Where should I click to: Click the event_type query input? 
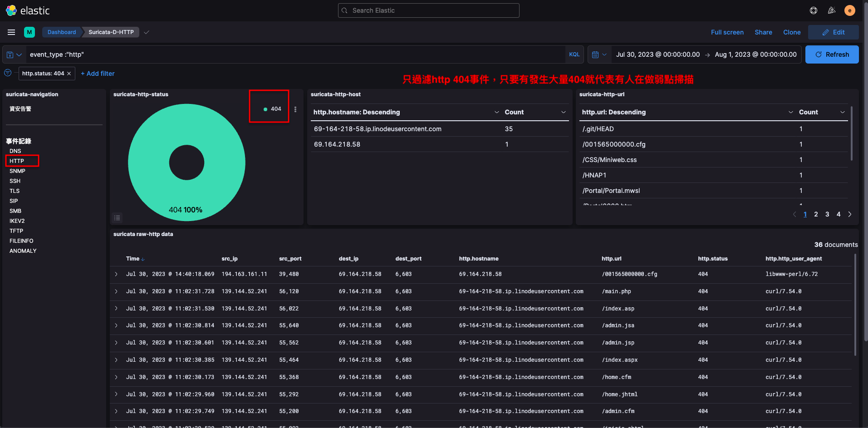[x=295, y=54]
